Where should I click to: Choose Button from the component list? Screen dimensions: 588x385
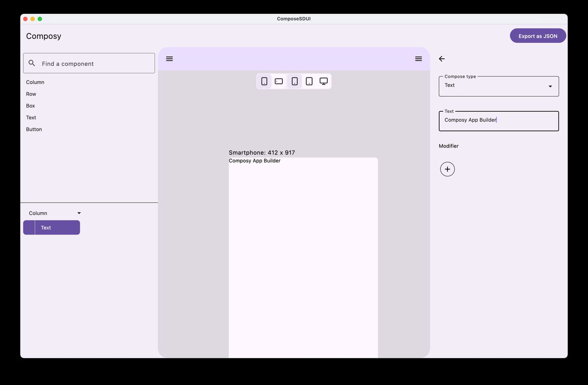coord(34,129)
